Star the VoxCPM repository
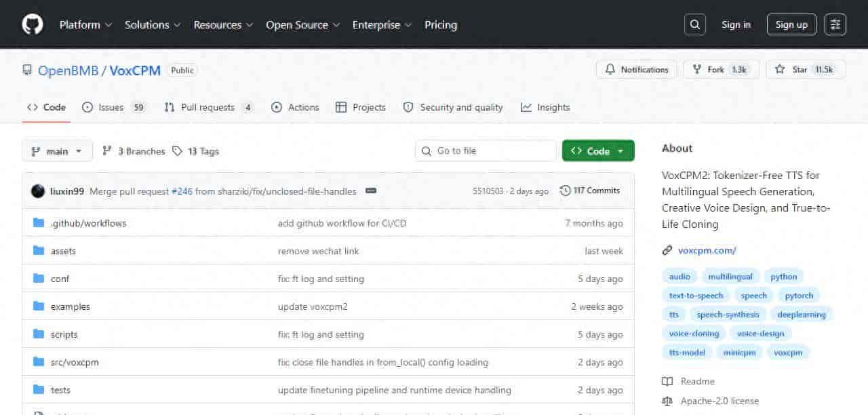This screenshot has width=868, height=415. (805, 70)
